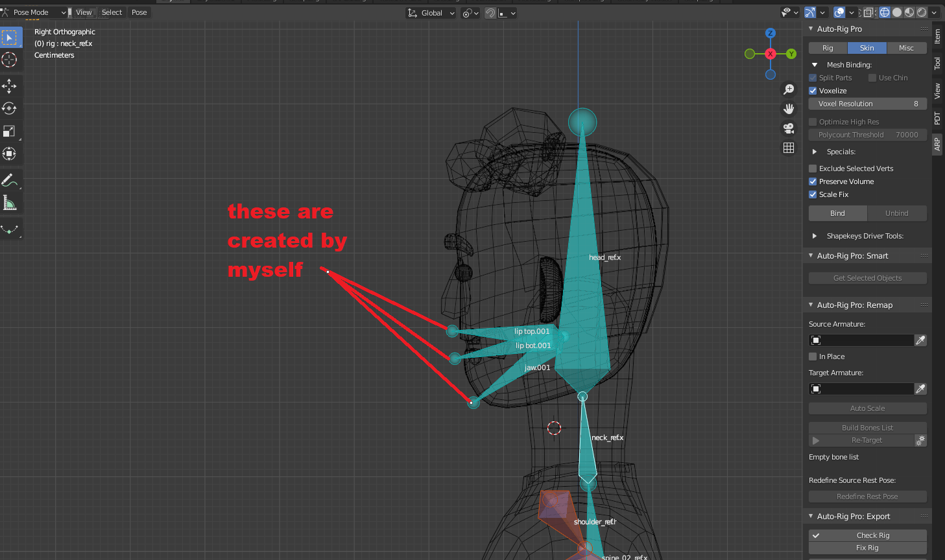This screenshot has width=945, height=560.
Task: Open Re-Target settings gear icon
Action: pyautogui.click(x=920, y=440)
